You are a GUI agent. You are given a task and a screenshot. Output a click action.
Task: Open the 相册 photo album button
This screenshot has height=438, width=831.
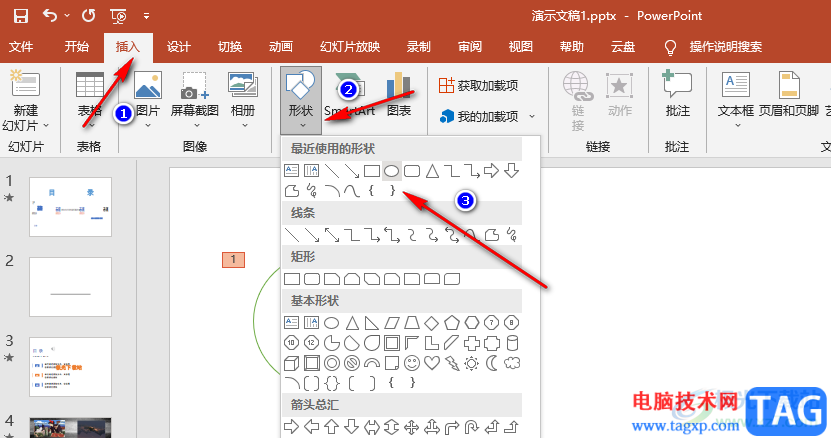click(243, 100)
